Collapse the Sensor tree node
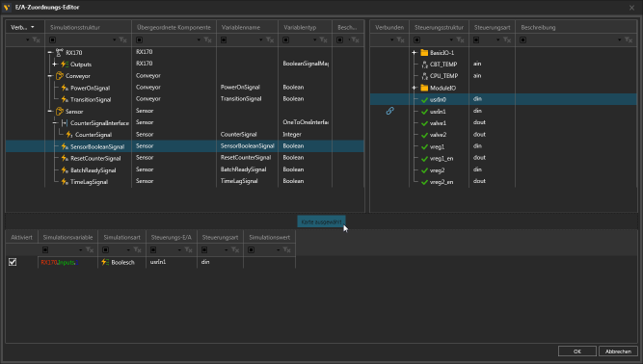This screenshot has width=643, height=364. tap(50, 111)
